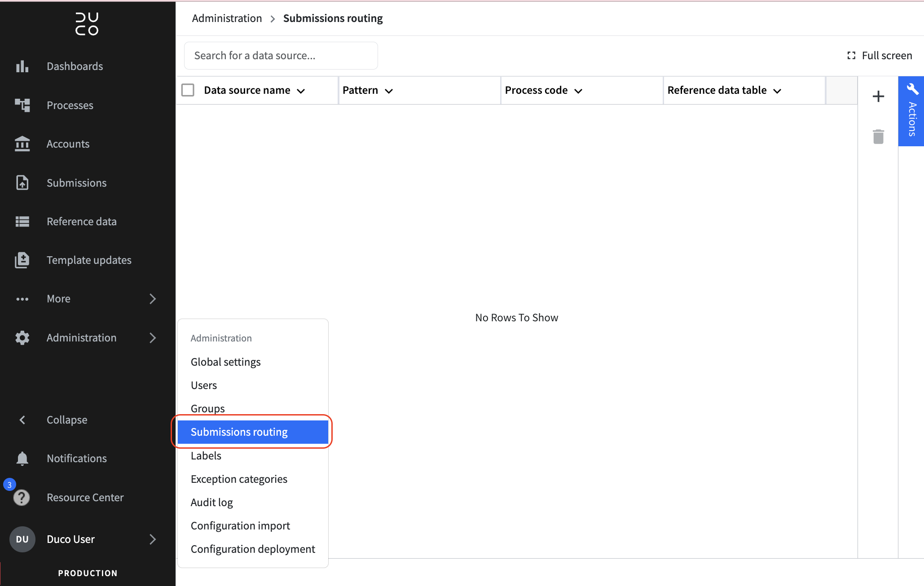Go to Accounts in sidebar
This screenshot has width=924, height=586.
68,144
